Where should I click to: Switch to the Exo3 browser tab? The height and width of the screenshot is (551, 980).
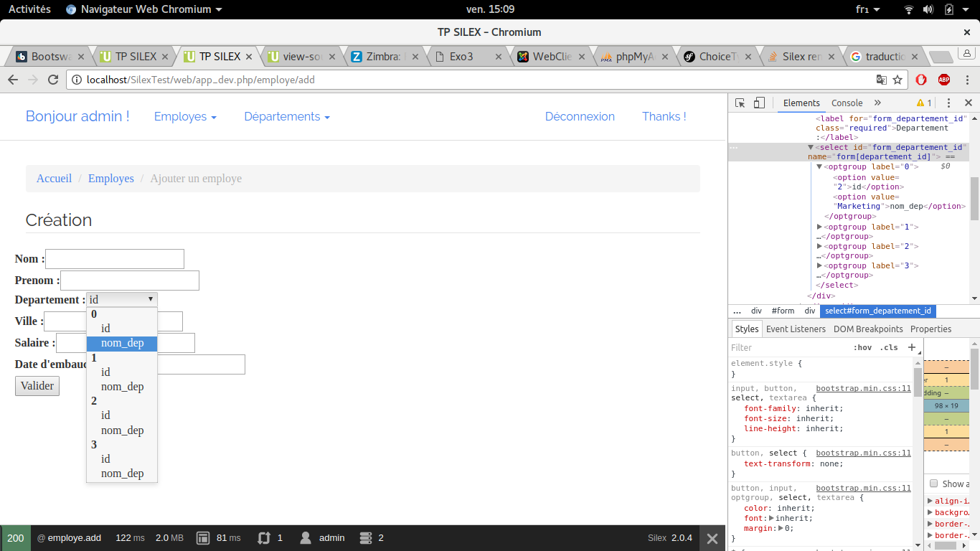point(467,57)
